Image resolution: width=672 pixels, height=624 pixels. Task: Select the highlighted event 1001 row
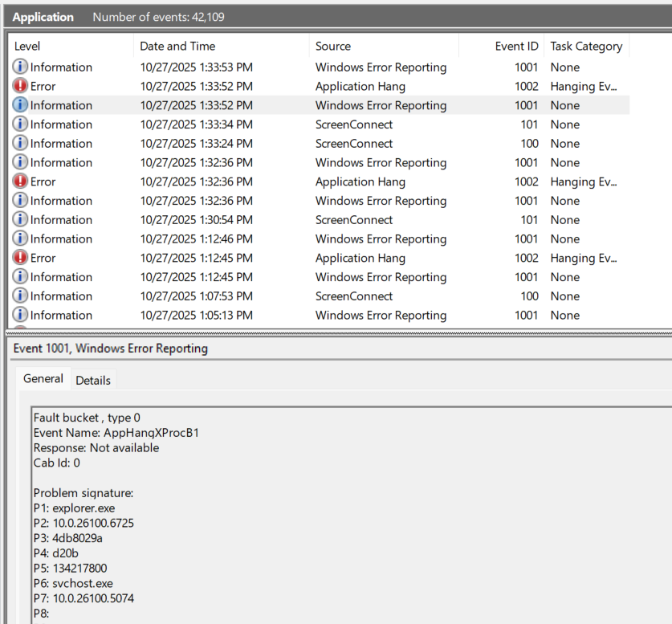[241, 105]
